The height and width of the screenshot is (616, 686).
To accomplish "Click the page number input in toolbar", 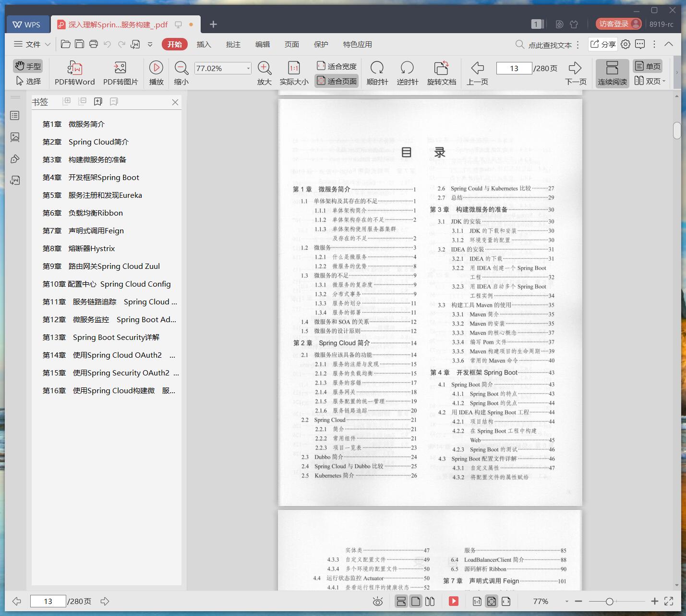I will (x=514, y=68).
